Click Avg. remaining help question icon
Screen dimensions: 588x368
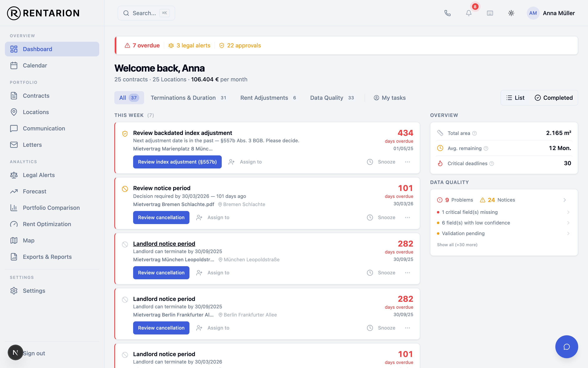pyautogui.click(x=486, y=148)
